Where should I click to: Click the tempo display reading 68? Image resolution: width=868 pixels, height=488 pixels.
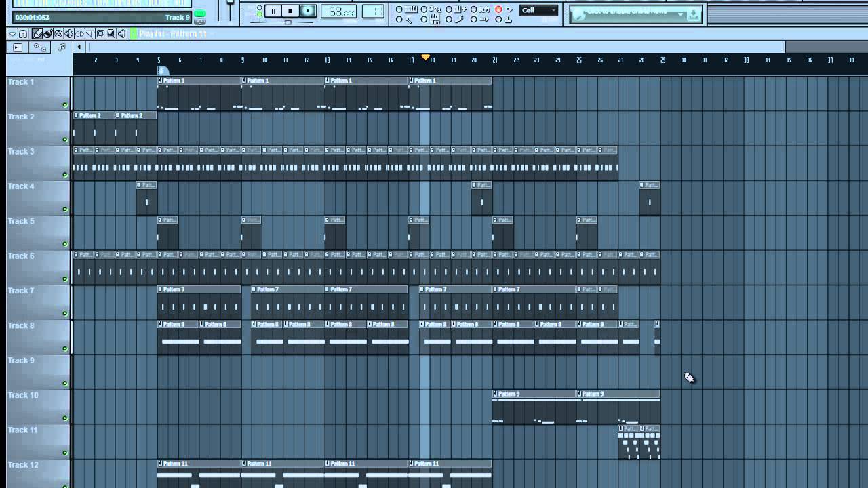pos(338,12)
